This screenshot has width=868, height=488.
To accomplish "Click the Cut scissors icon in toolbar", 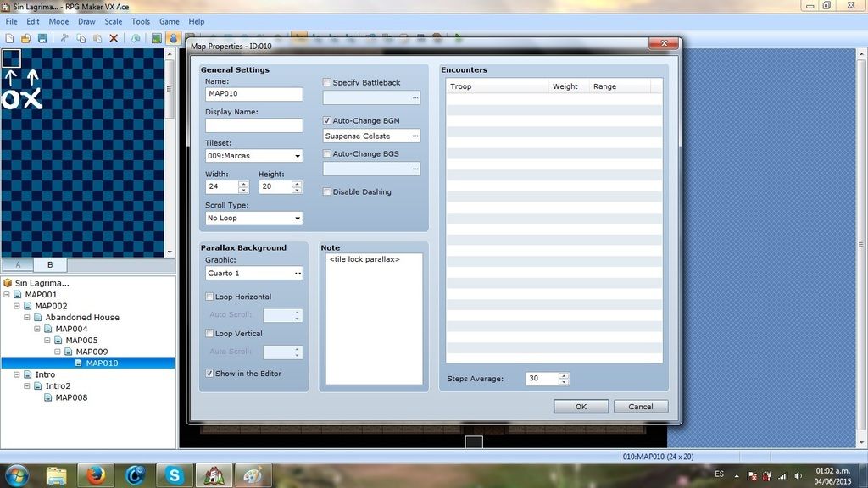I will pyautogui.click(x=64, y=38).
